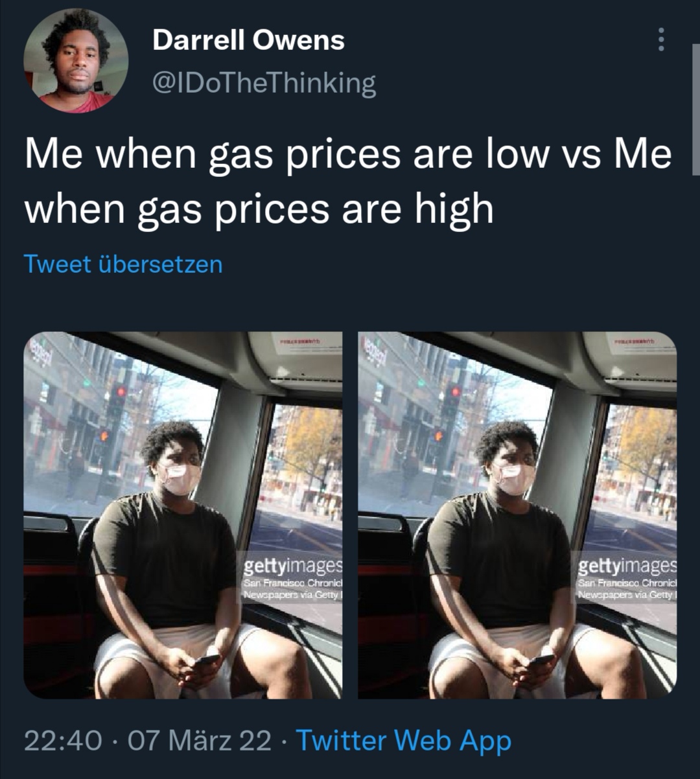The image size is (700, 779).
Task: Click the Tweet übersetzen link
Action: 123,264
